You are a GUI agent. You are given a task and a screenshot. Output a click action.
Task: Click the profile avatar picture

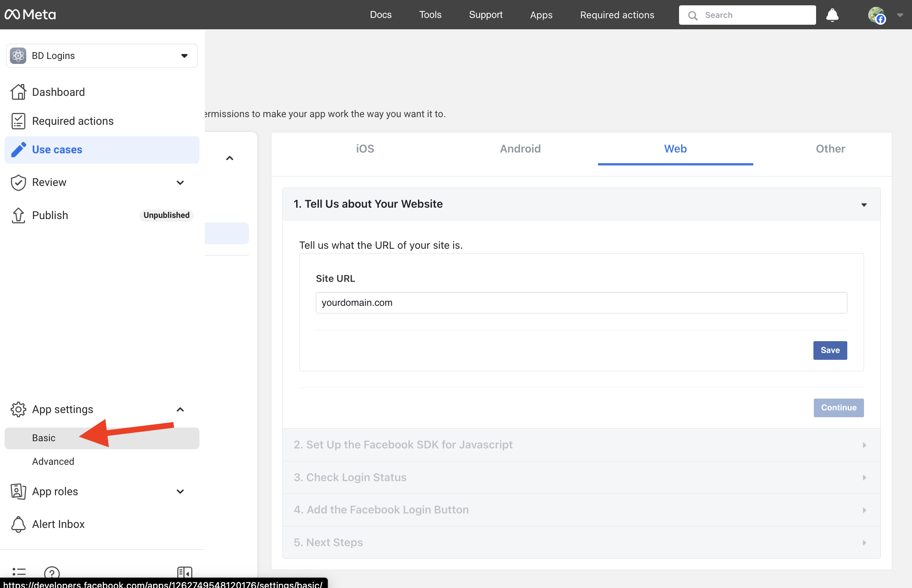(876, 15)
